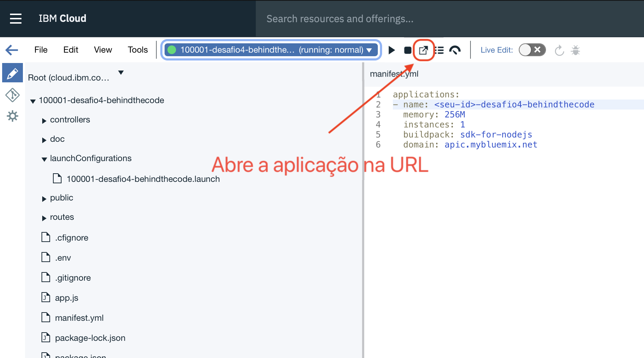
Task: Click the debugger bug icon
Action: [x=575, y=50]
